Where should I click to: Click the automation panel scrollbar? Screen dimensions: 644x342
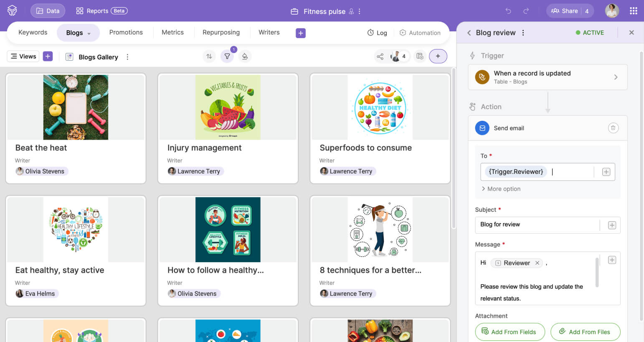pyautogui.click(x=641, y=186)
